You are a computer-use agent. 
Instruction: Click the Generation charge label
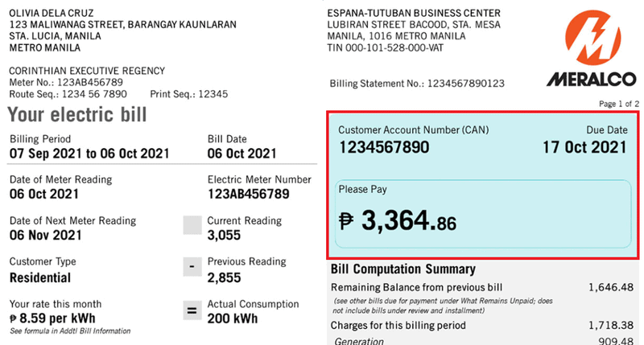pos(359,341)
